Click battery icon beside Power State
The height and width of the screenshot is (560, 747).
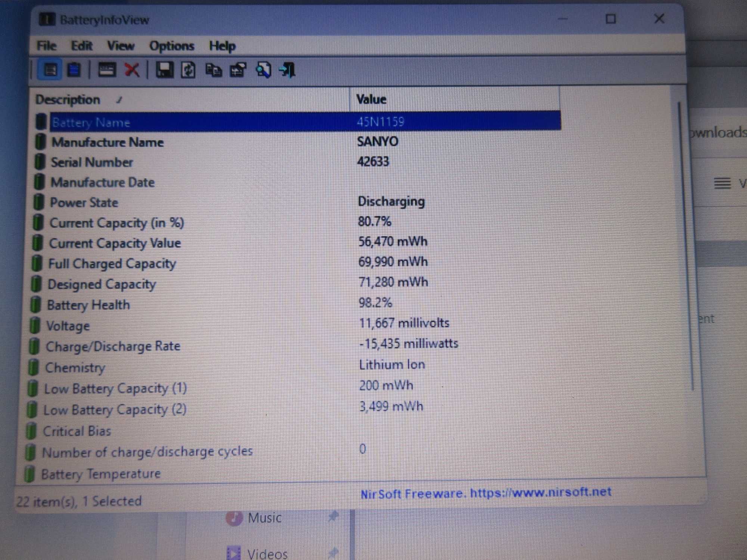(x=38, y=202)
